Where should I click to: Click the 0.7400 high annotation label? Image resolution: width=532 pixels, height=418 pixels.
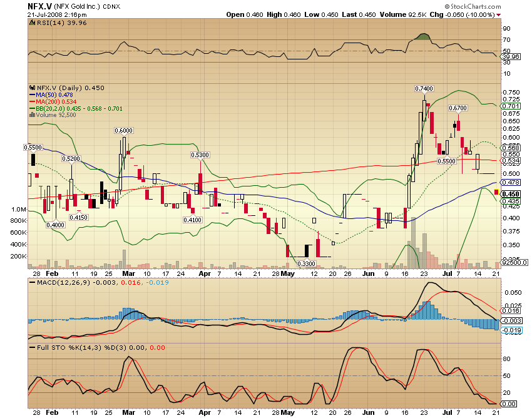point(424,89)
